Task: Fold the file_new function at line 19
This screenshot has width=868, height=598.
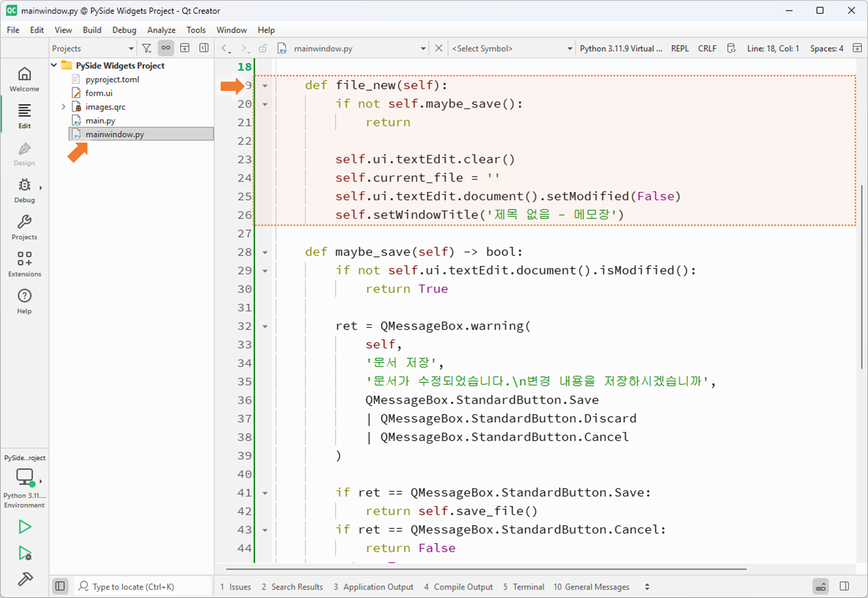Action: (x=265, y=86)
